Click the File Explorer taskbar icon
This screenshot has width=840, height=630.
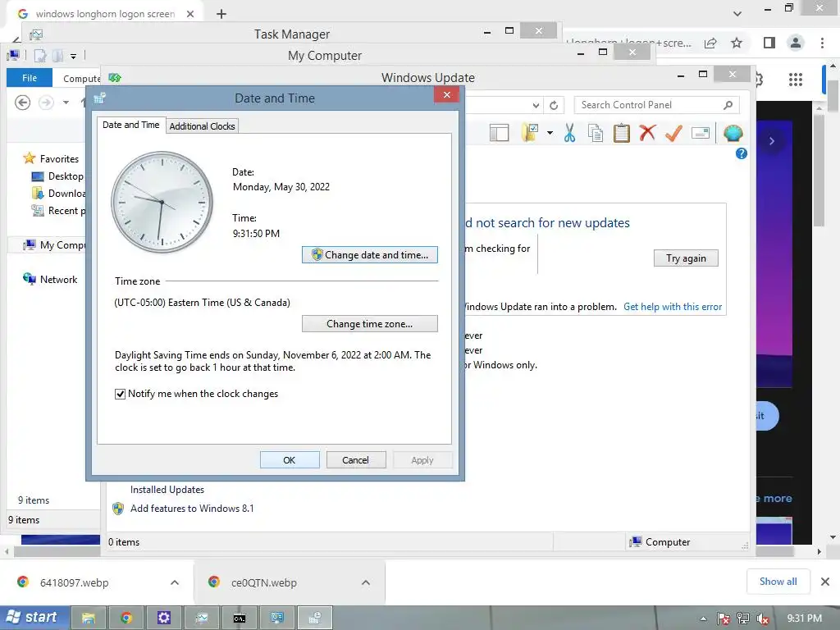89,619
